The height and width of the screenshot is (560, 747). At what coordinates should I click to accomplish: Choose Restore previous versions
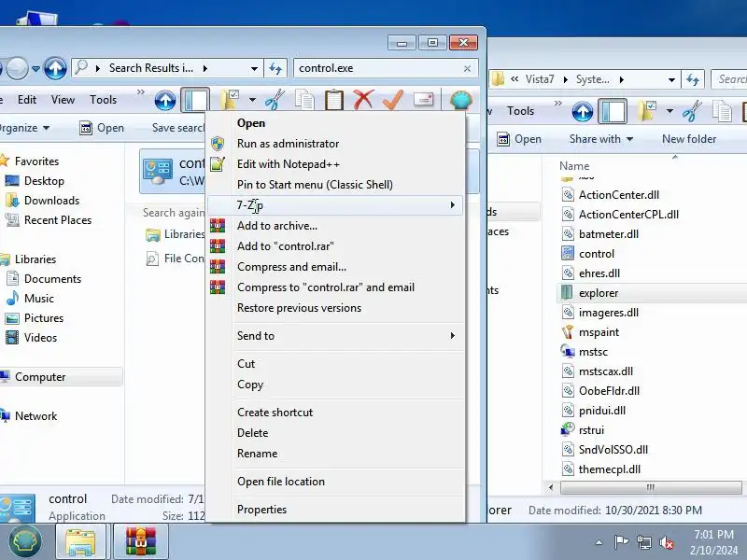[335, 308]
